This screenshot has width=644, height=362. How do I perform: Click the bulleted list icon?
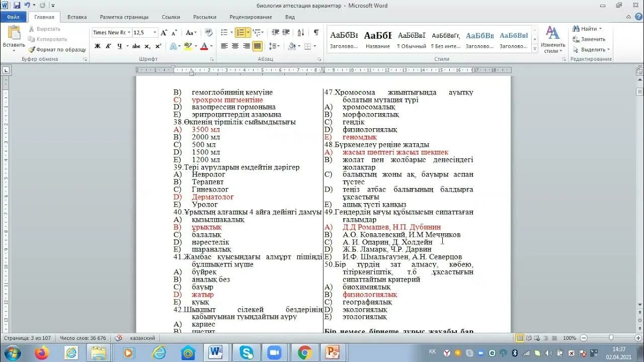click(x=224, y=33)
